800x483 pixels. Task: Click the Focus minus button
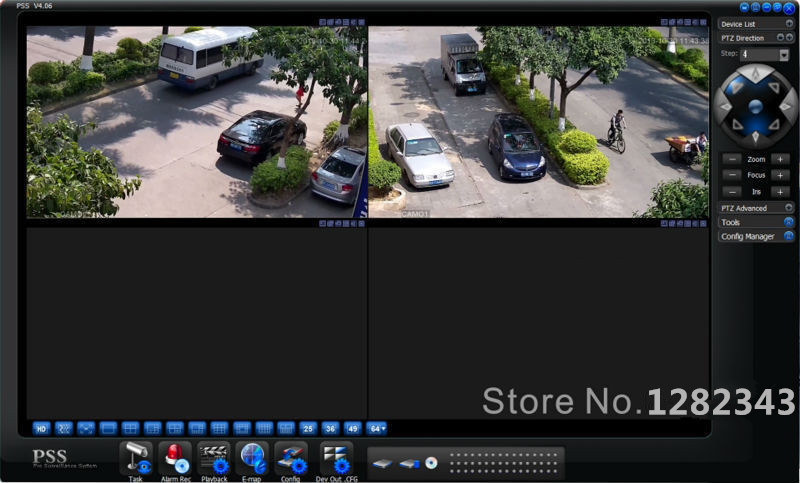coord(732,175)
